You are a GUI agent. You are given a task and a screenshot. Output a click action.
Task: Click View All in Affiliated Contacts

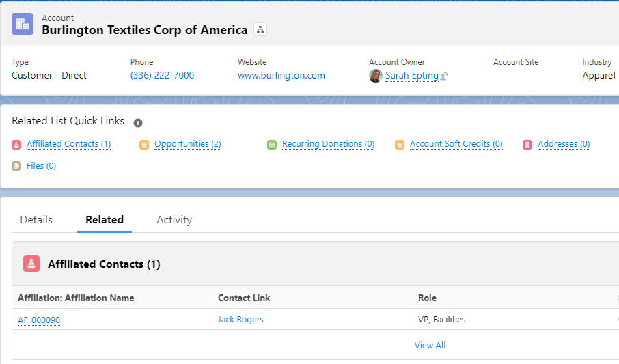[430, 346]
